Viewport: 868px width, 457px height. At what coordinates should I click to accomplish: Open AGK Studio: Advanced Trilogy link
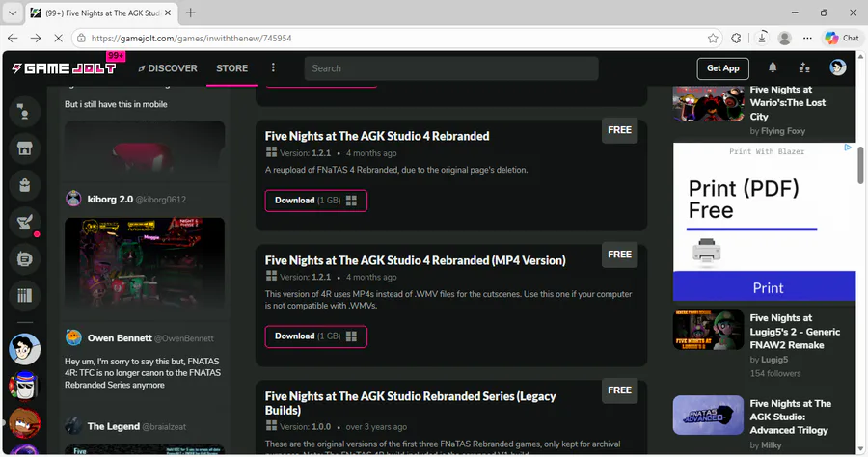790,417
